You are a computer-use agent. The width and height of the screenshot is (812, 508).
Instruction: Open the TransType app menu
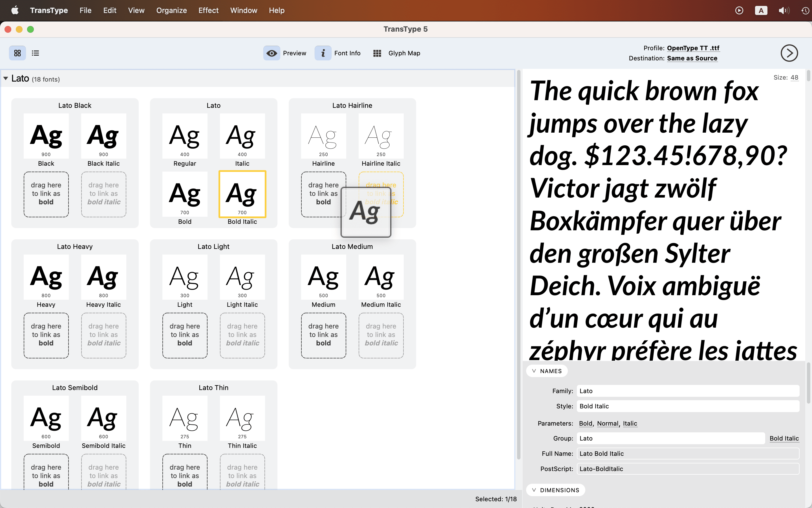pos(49,10)
